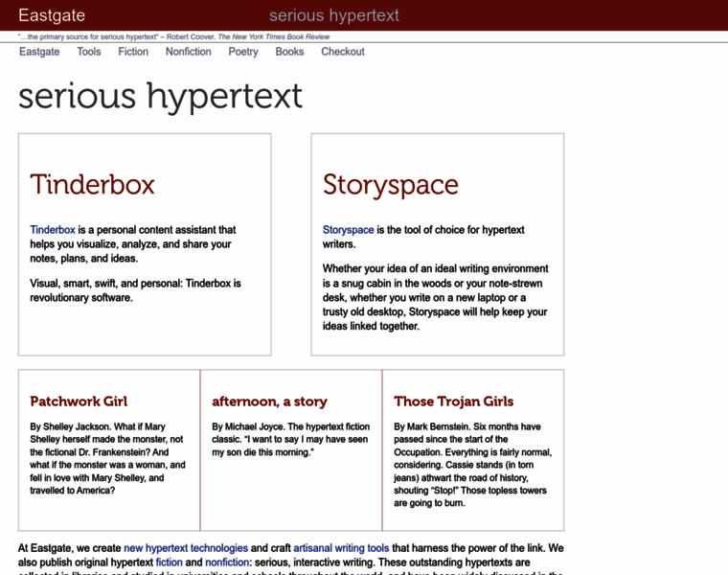Image resolution: width=728 pixels, height=575 pixels.
Task: Follow the blue Storyspace link in description
Action: (x=349, y=230)
